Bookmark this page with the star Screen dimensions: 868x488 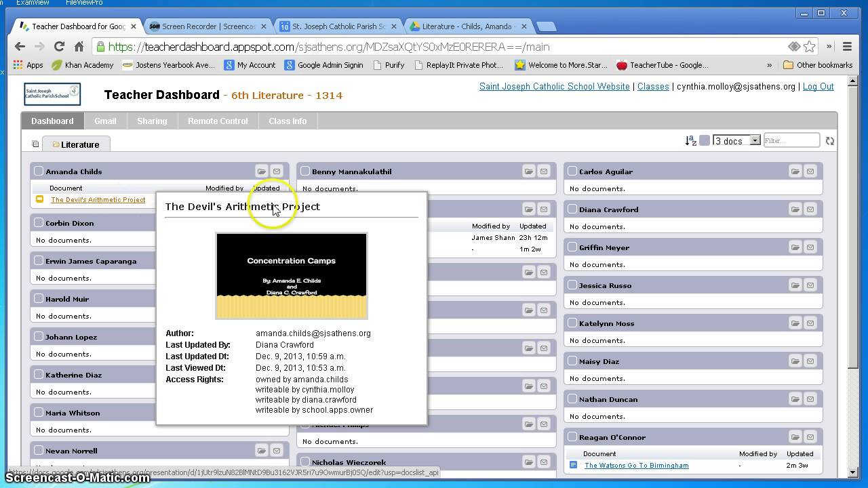(x=809, y=47)
